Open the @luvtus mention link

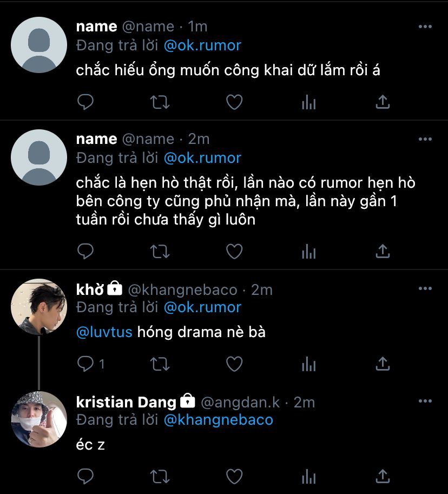pyautogui.click(x=104, y=332)
